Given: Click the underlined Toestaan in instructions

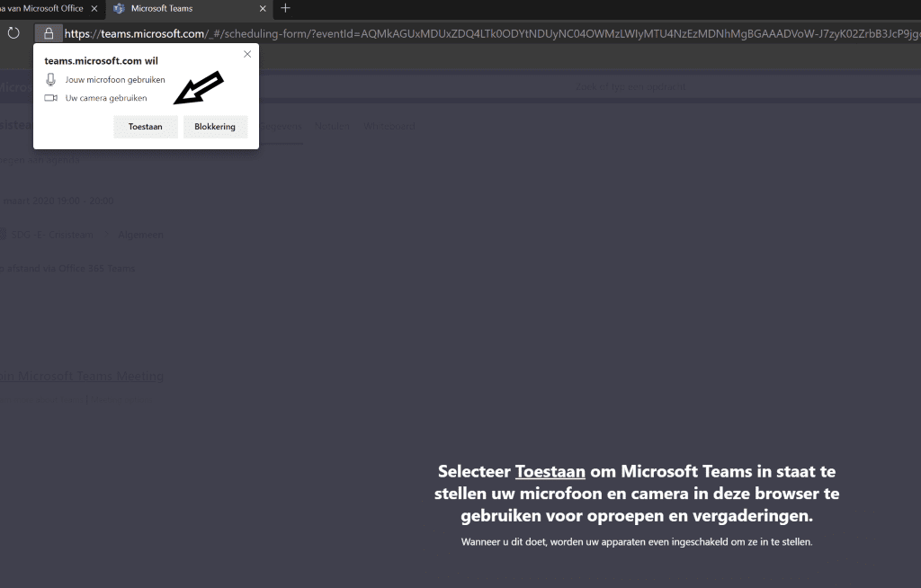Looking at the screenshot, I should coord(550,471).
